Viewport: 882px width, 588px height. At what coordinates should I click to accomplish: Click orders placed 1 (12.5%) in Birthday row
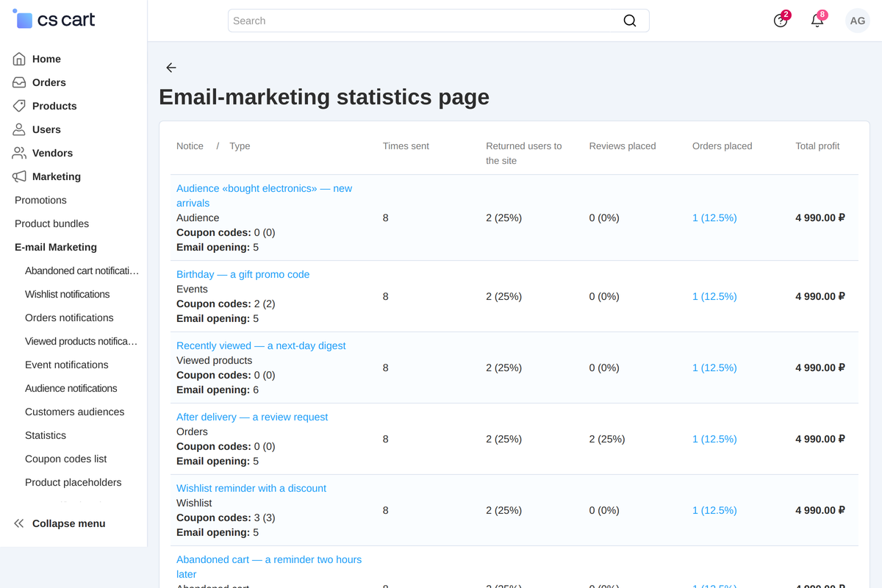714,296
